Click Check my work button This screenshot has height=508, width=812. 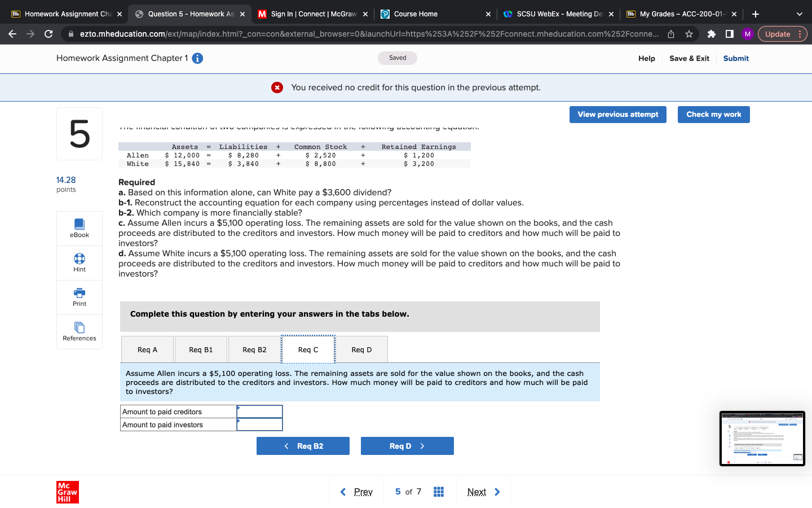pos(714,115)
